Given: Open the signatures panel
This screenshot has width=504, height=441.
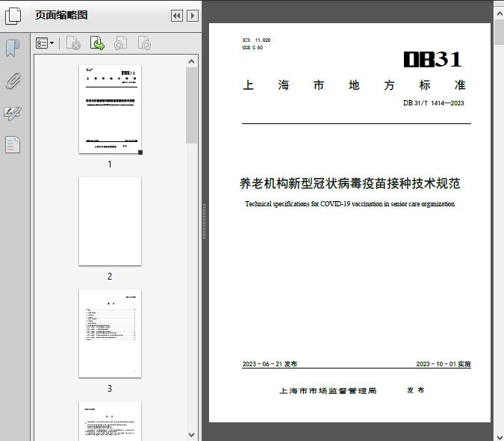Looking at the screenshot, I should tap(13, 113).
